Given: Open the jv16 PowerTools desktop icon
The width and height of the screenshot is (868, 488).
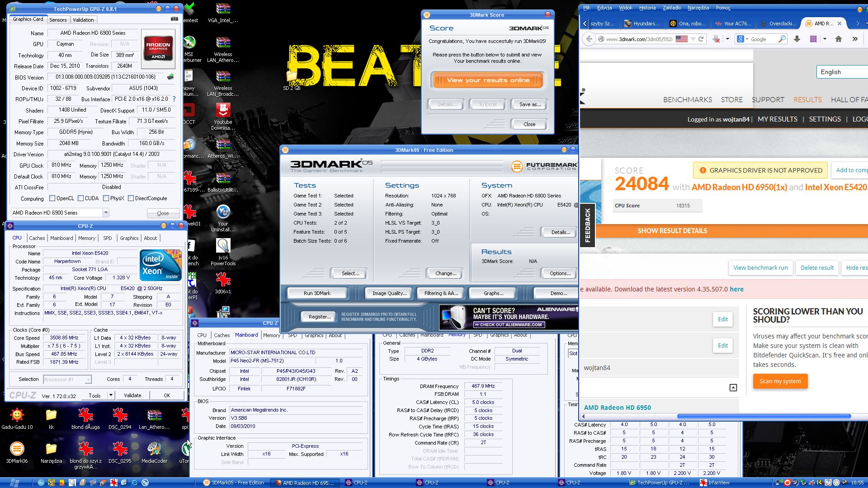Looking at the screenshot, I should 223,252.
